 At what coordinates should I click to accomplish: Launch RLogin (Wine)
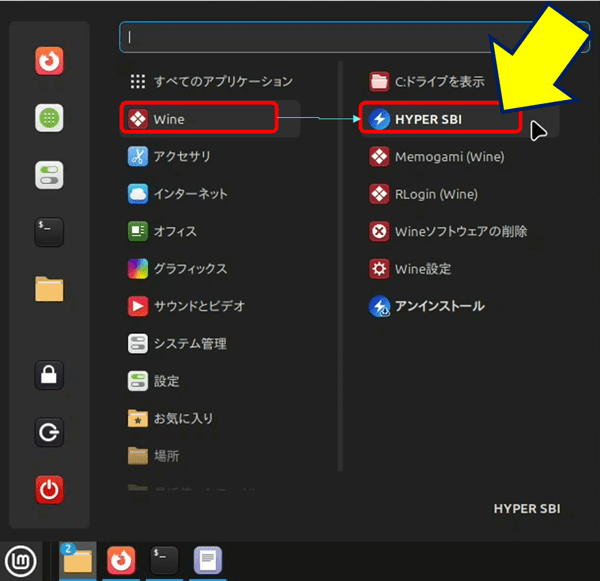click(459, 194)
